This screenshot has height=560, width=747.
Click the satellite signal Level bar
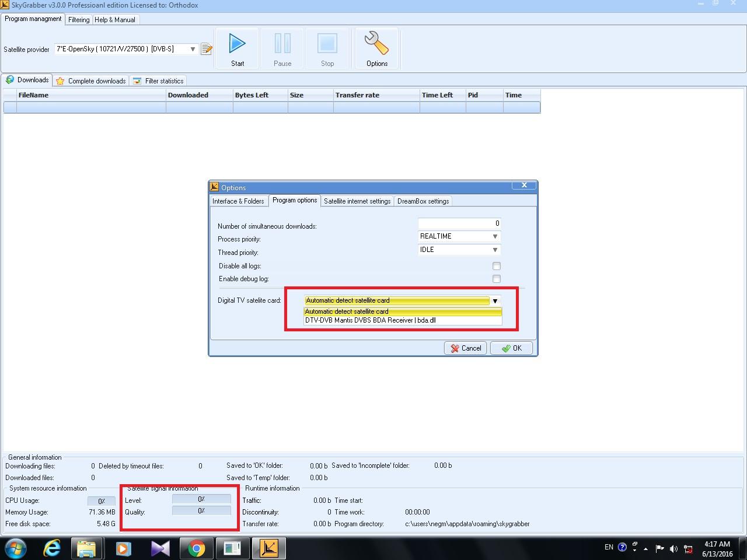201,499
